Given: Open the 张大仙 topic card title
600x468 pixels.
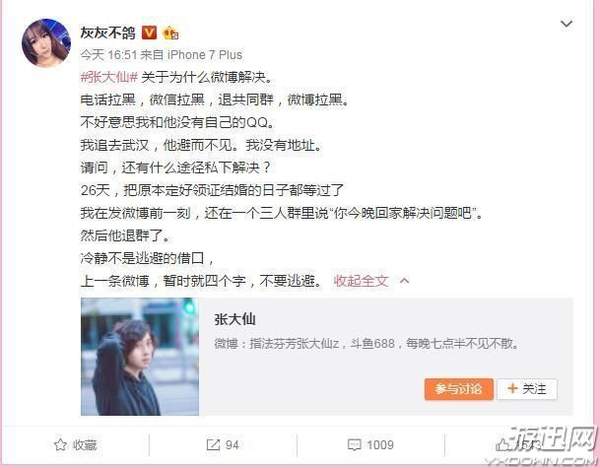Looking at the screenshot, I should (235, 319).
